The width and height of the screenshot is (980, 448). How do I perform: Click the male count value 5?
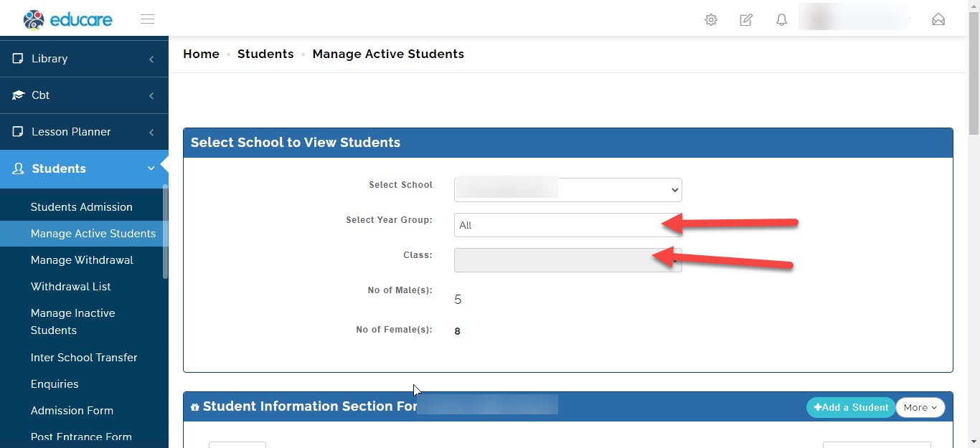458,300
